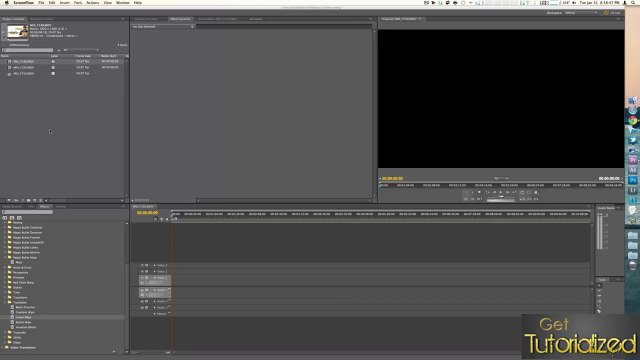Click the Project panel search field
Image resolution: width=640 pixels, height=360 pixels.
28,50
